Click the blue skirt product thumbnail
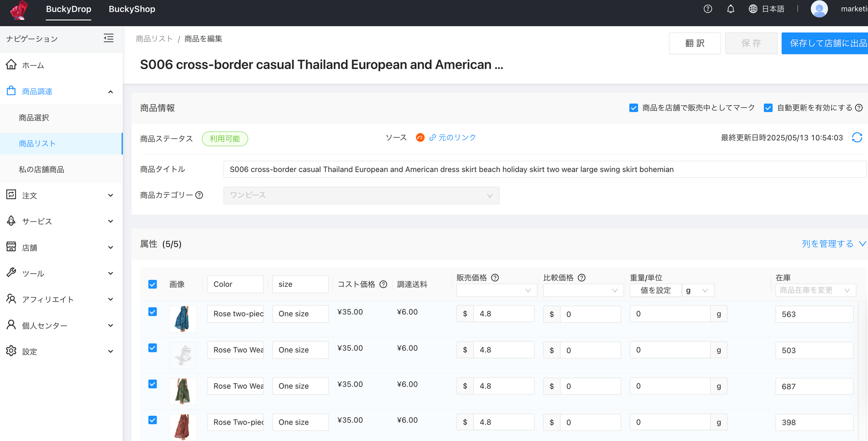 point(183,319)
